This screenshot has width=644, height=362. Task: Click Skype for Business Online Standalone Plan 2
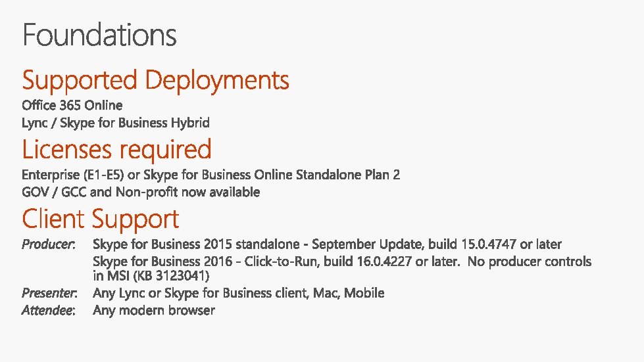coord(272,175)
